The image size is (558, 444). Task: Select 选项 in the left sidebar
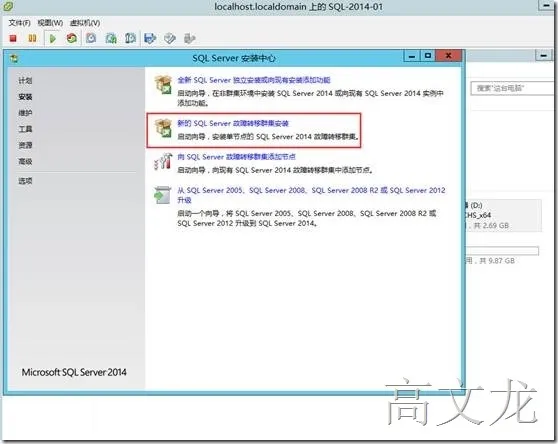coord(25,181)
